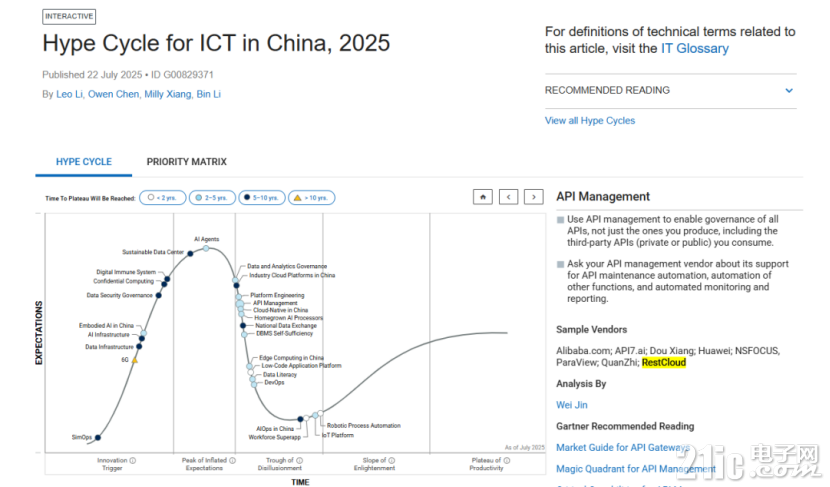Select the SimOps marker
Image resolution: width=830 pixels, height=487 pixels.
click(98, 437)
